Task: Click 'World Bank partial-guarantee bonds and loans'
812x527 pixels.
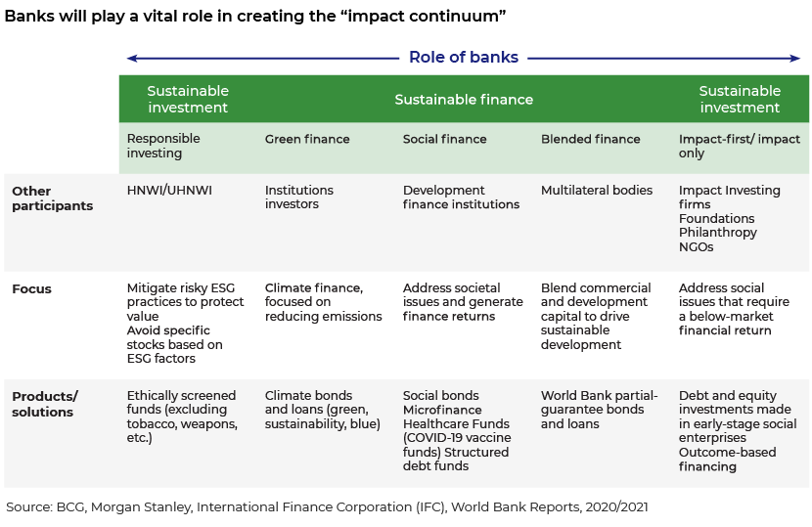Action: coord(599,410)
